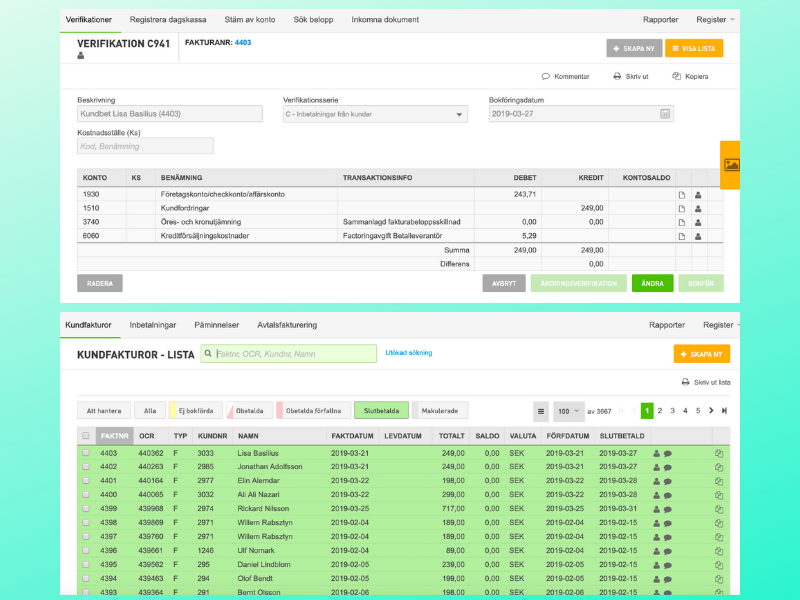Click document icon on row 1510
The height and width of the screenshot is (600, 800).
click(682, 209)
